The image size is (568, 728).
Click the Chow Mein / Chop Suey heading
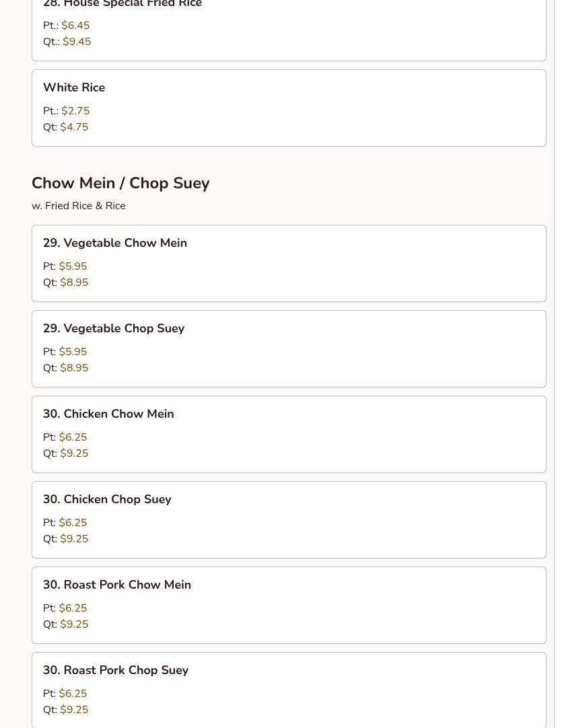(x=120, y=183)
